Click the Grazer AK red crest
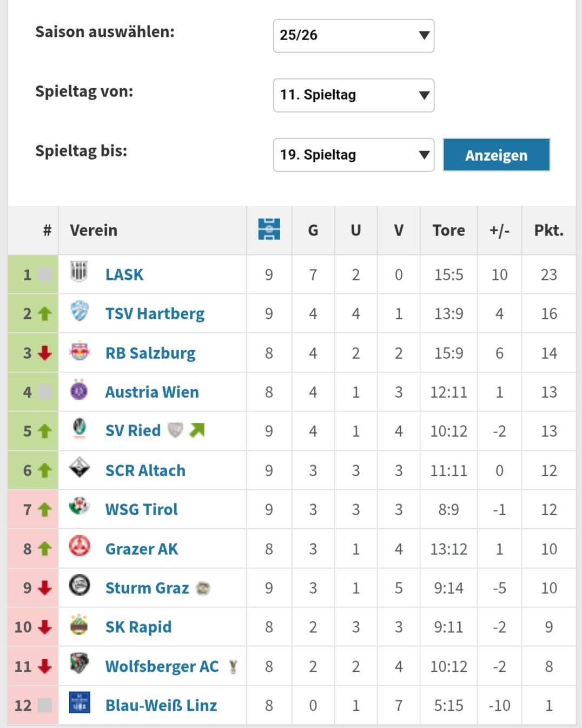The image size is (582, 728). (80, 547)
